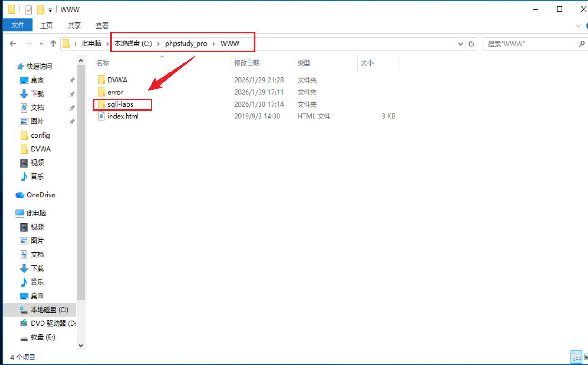Switch to the 共享 ribbon tab
588x365 pixels.
pyautogui.click(x=74, y=26)
